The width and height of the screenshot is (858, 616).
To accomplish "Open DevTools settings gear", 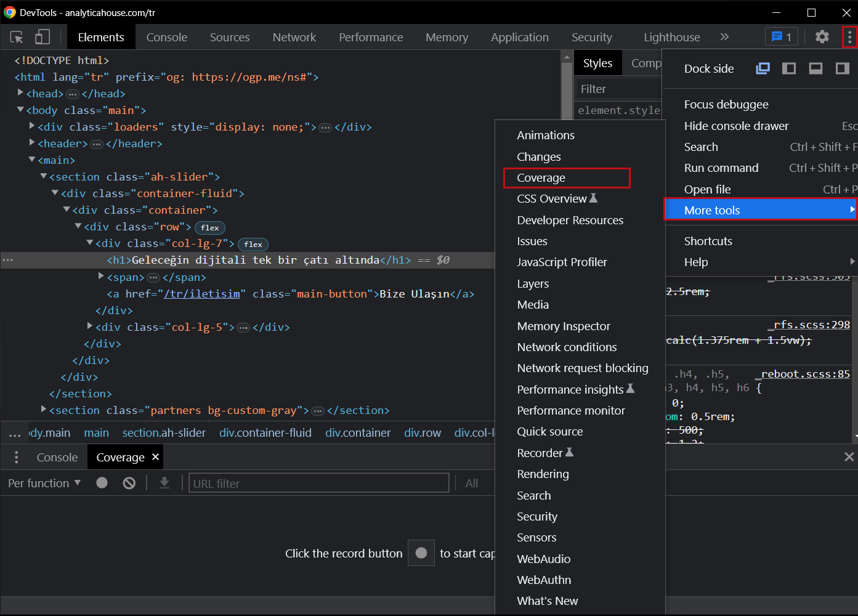I will point(822,37).
